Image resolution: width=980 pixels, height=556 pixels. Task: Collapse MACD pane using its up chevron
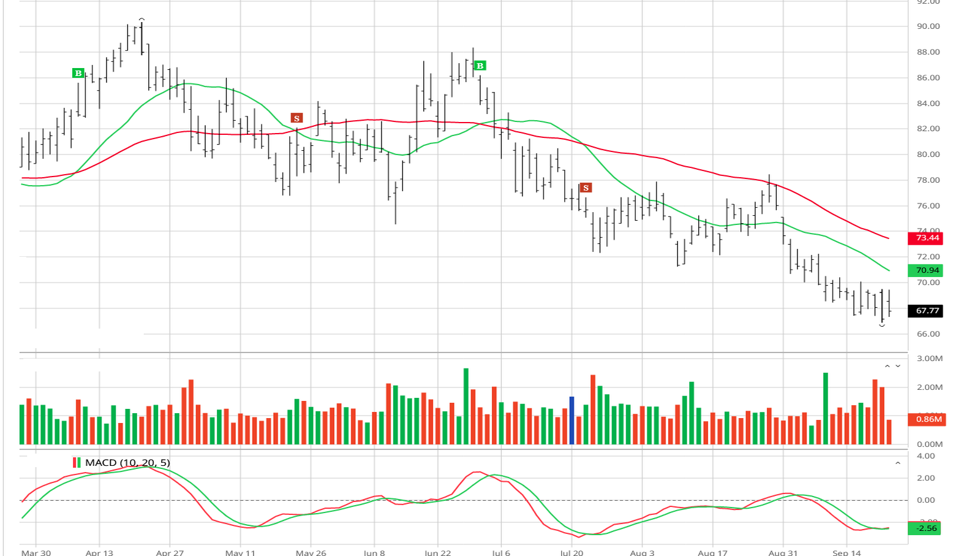(898, 463)
